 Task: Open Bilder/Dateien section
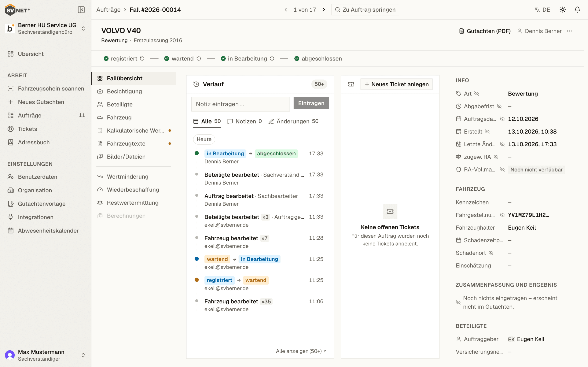[134, 157]
